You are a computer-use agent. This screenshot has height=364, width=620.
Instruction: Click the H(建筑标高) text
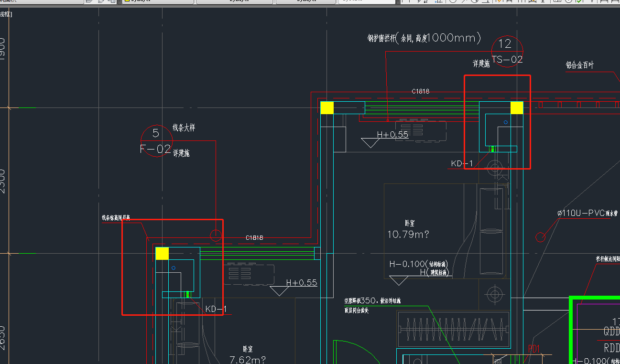click(x=435, y=272)
